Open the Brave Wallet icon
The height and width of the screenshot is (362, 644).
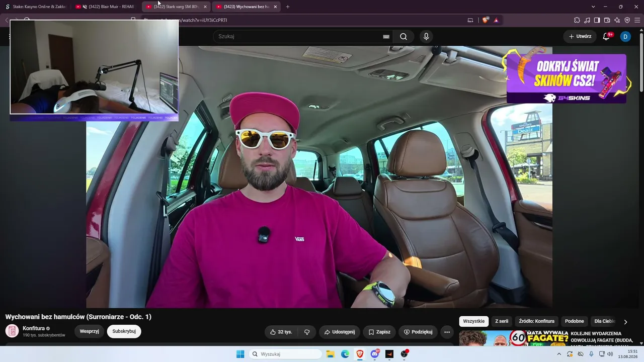[607, 20]
